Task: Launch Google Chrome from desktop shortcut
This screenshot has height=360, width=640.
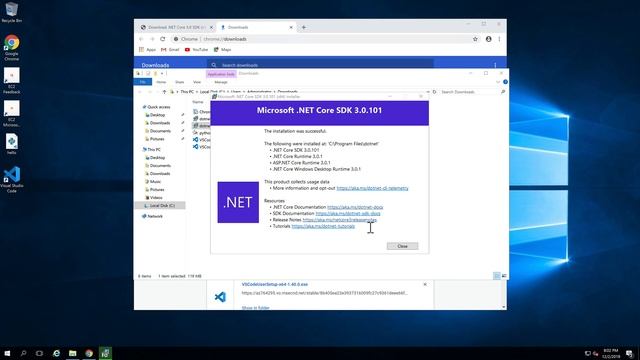Action: click(x=11, y=47)
